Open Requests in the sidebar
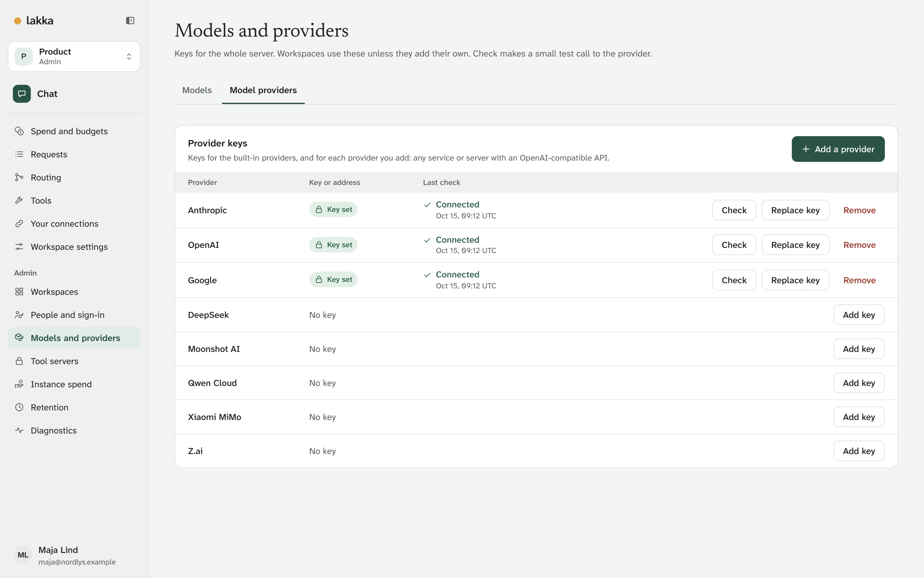This screenshot has height=578, width=924. click(74, 154)
